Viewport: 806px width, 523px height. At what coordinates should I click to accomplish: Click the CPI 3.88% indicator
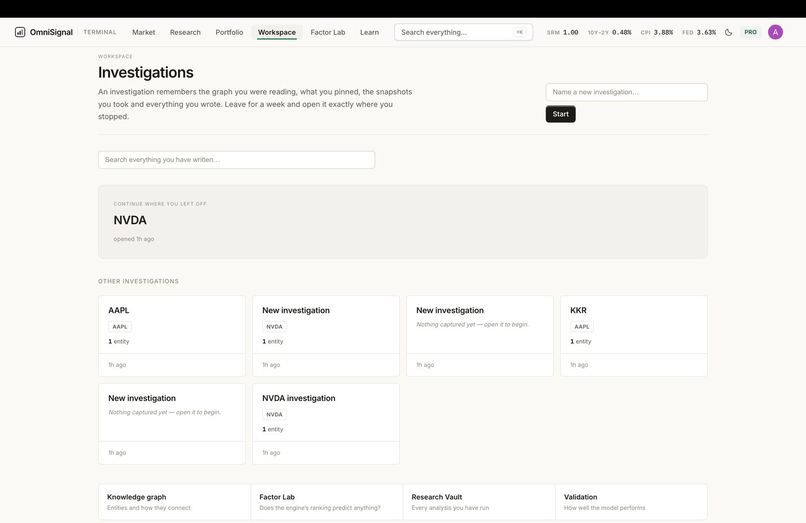(x=656, y=32)
